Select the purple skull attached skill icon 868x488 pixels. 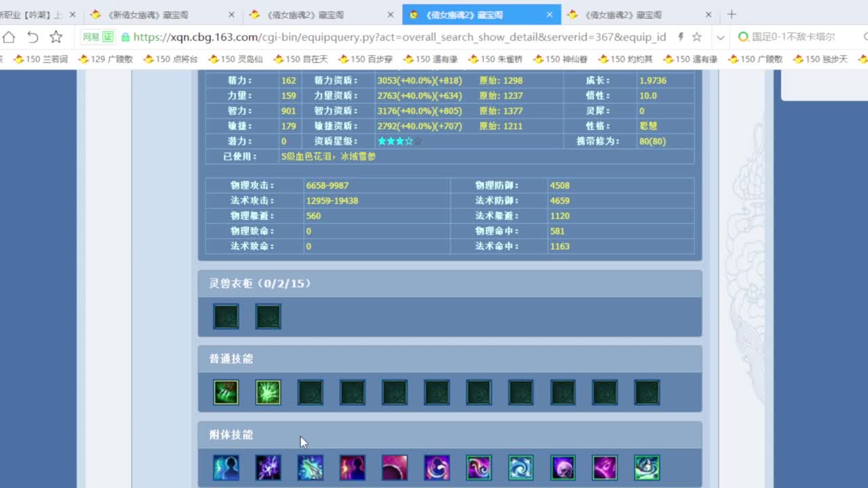tap(562, 467)
